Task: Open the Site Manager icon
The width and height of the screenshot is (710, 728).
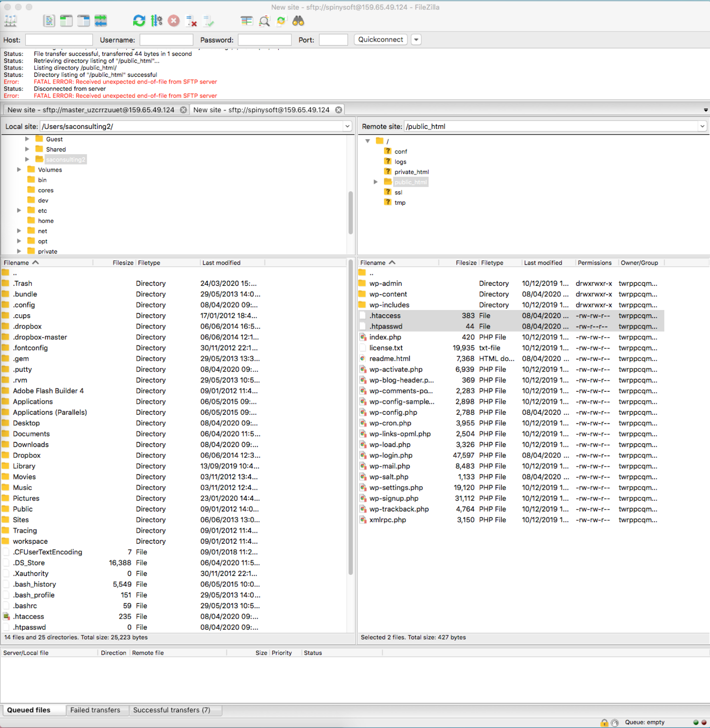Action: click(10, 21)
